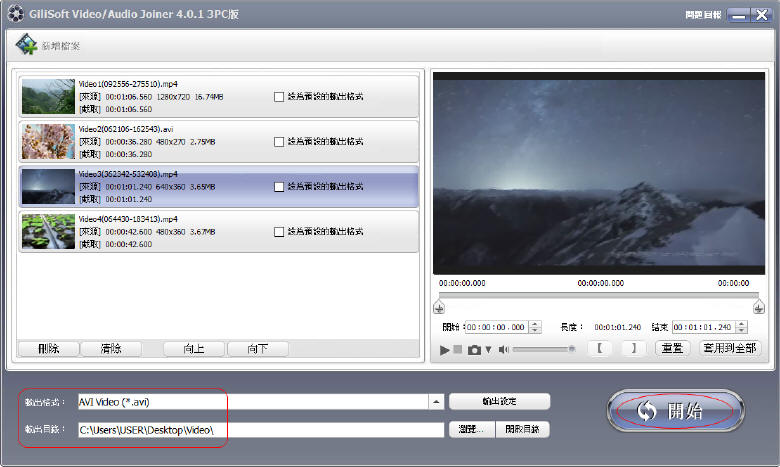The width and height of the screenshot is (780, 467).
Task: Click the output directory path field
Action: click(260, 430)
